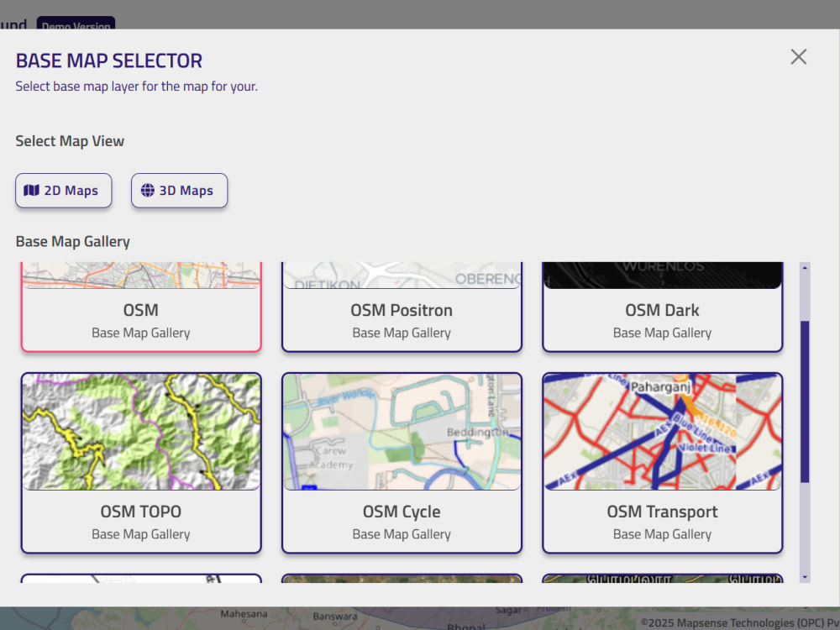This screenshot has height=630, width=840.
Task: Select the OSM base map card
Action: pyautogui.click(x=141, y=307)
